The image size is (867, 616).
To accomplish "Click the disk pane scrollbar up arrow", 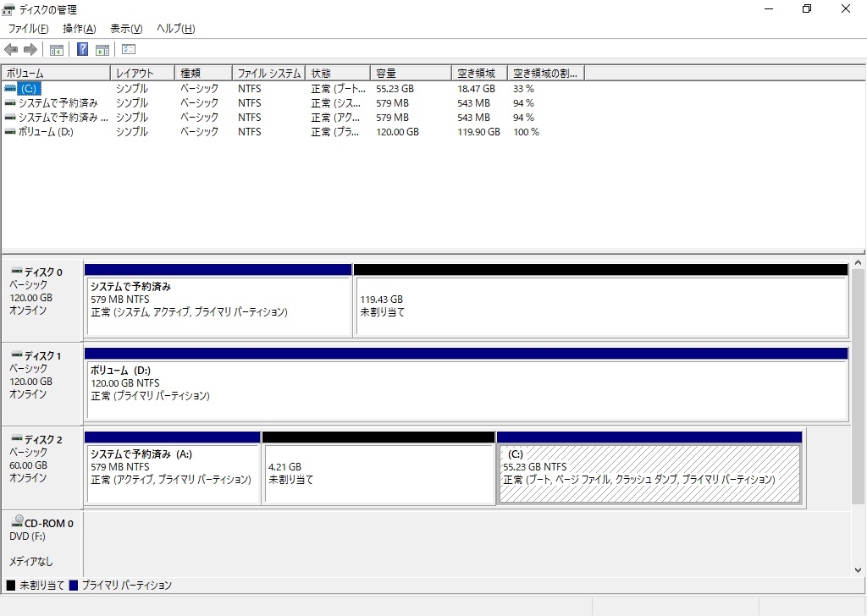I will pos(859,263).
